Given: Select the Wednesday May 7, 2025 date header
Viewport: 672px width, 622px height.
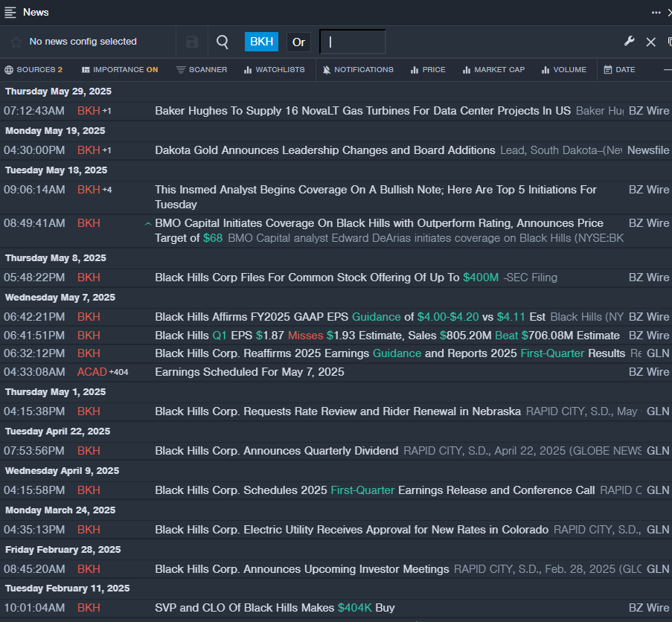Looking at the screenshot, I should click(60, 298).
